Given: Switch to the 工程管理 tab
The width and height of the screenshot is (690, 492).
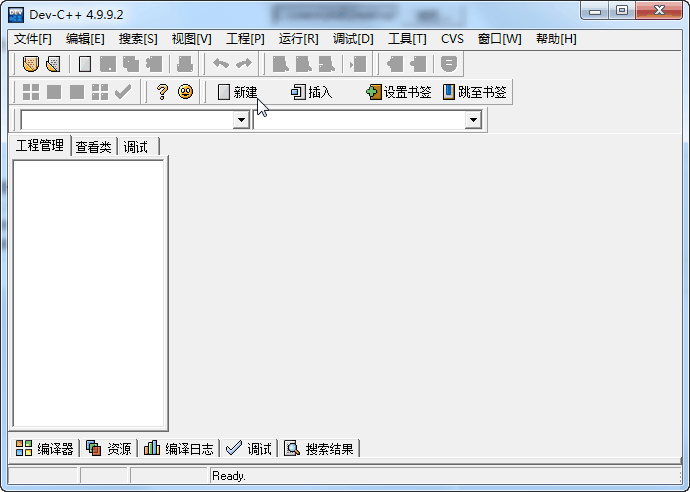Looking at the screenshot, I should 40,146.
